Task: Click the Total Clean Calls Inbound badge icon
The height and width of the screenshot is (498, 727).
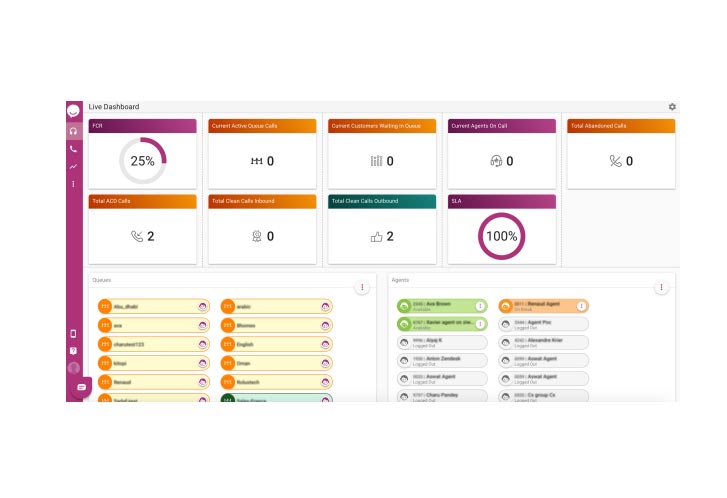Action: point(256,236)
